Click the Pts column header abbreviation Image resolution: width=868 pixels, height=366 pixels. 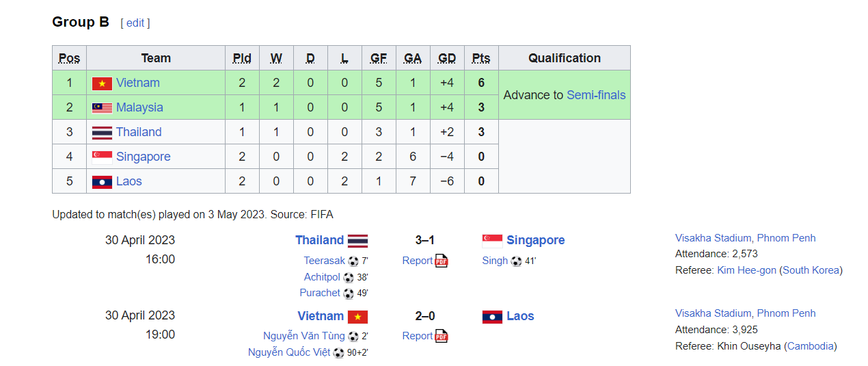[481, 58]
